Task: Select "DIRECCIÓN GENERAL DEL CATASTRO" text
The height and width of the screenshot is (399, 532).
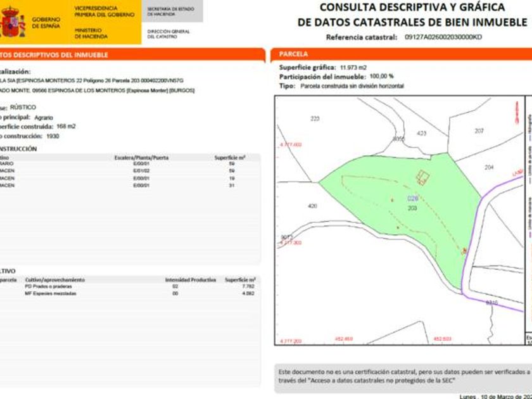Action: (x=168, y=34)
